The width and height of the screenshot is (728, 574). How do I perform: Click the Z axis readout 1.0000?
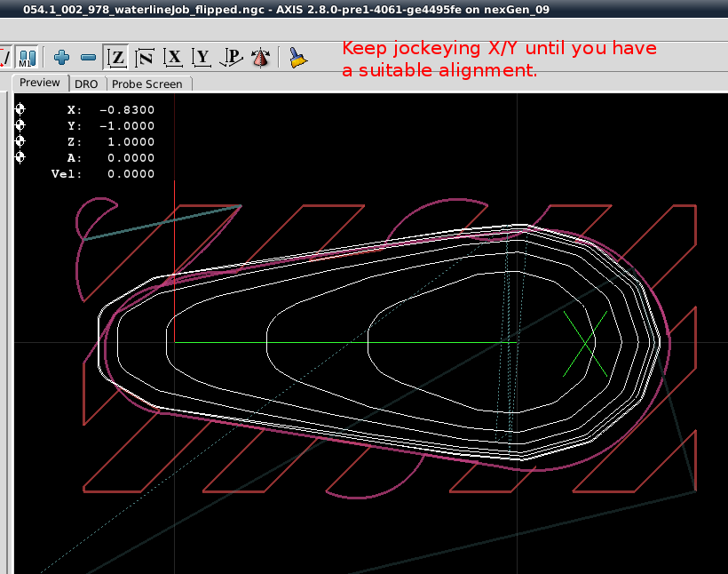pyautogui.click(x=131, y=142)
